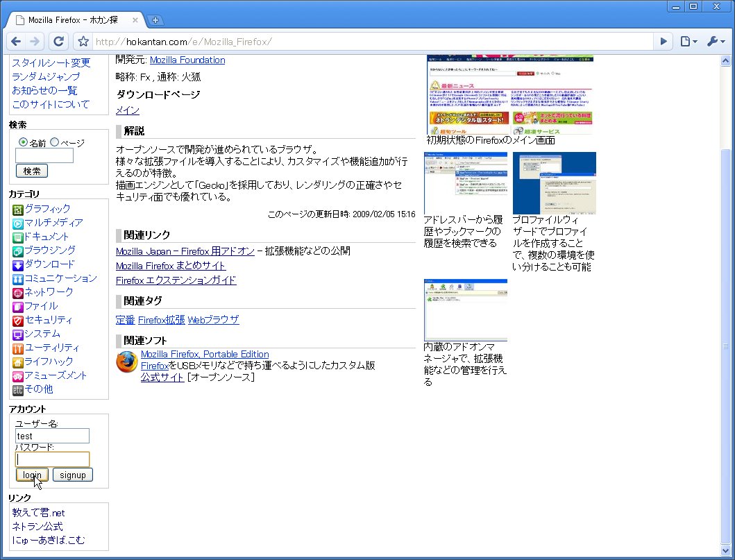This screenshot has width=735, height=560.
Task: Click the vertical scrollbar thumb
Action: [x=725, y=346]
